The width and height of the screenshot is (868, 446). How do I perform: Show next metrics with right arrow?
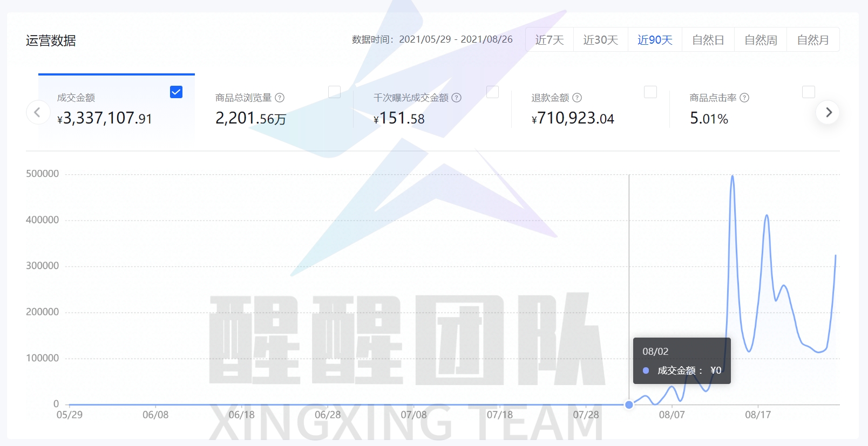click(828, 112)
